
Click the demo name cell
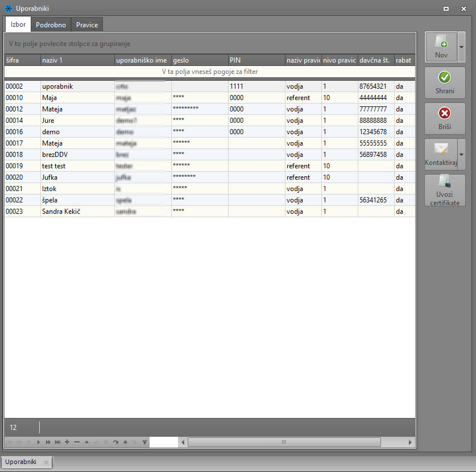[77, 132]
